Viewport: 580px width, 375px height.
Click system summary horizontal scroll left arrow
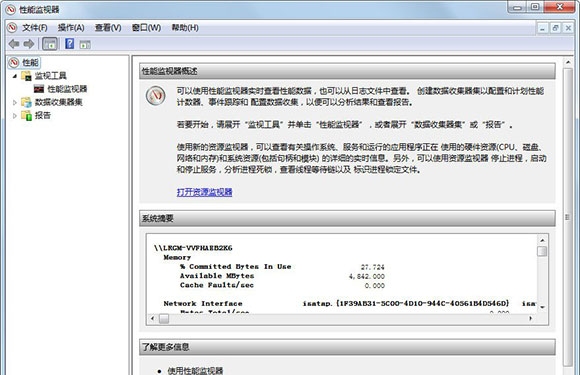coord(152,318)
